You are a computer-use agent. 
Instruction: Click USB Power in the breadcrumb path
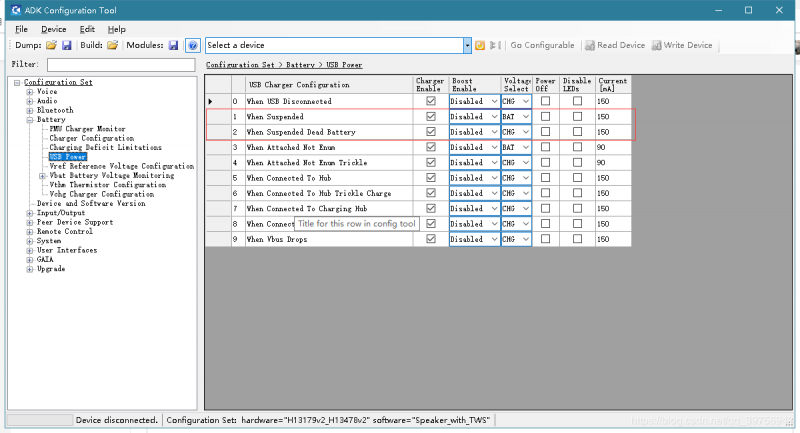click(344, 65)
